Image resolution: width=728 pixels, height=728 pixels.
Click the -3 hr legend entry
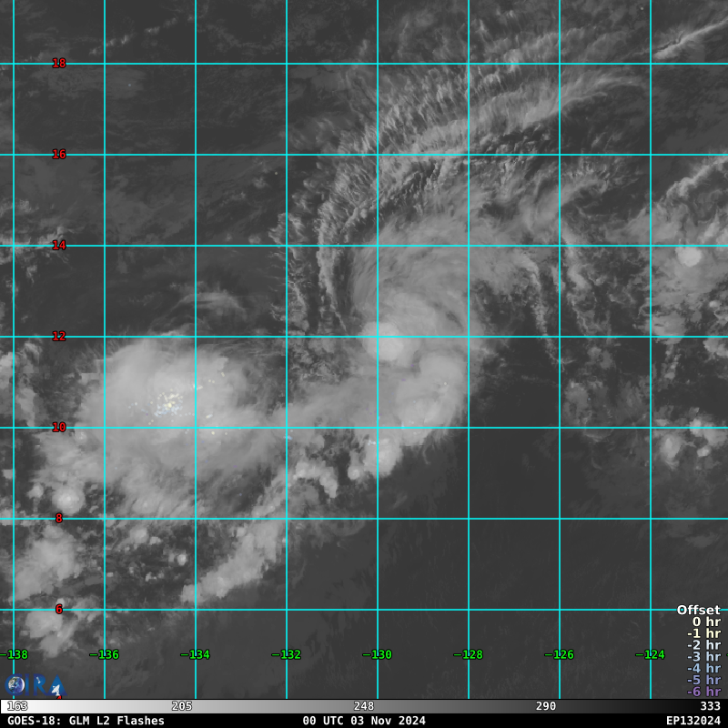pyautogui.click(x=703, y=656)
